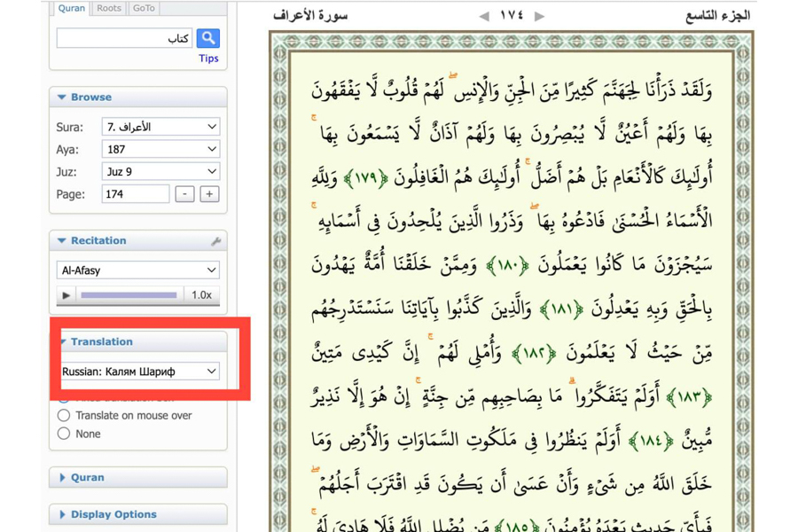Open the search Tips link

click(x=208, y=58)
